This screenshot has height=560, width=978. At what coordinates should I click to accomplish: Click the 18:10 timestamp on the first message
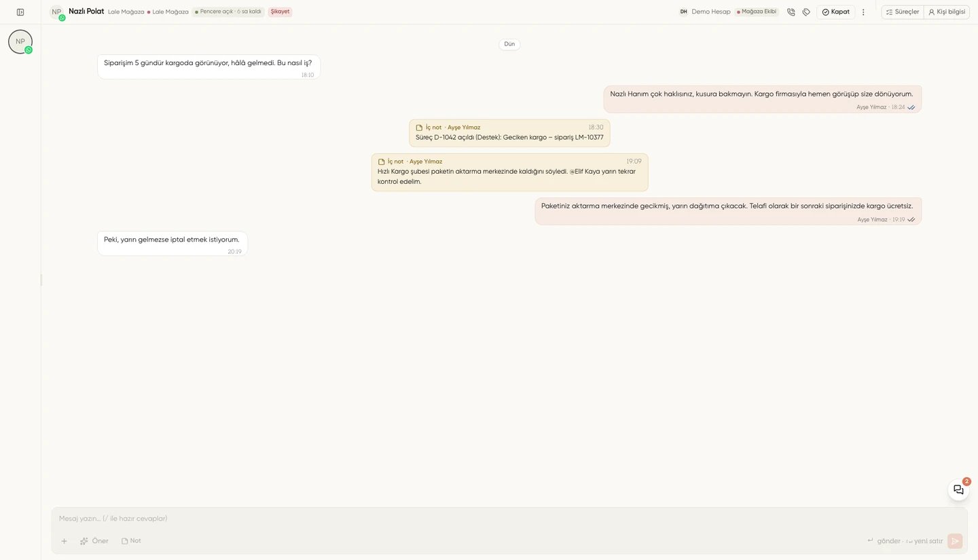click(308, 75)
